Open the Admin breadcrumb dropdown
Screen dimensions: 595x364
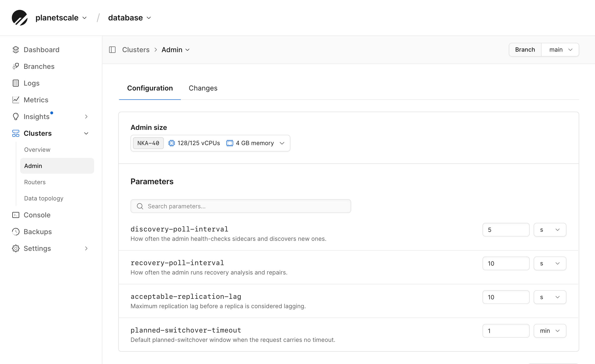(176, 50)
